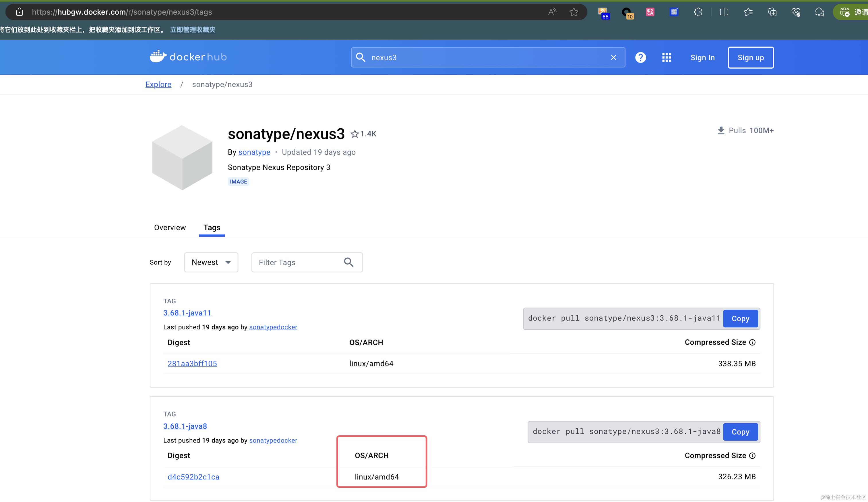Toggle browser split screen view
The width and height of the screenshot is (868, 502).
[724, 12]
